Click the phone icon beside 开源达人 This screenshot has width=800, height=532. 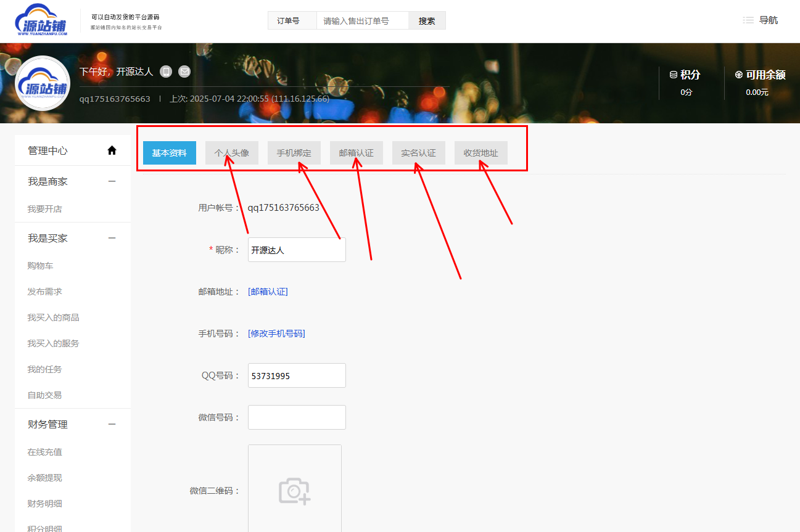166,72
